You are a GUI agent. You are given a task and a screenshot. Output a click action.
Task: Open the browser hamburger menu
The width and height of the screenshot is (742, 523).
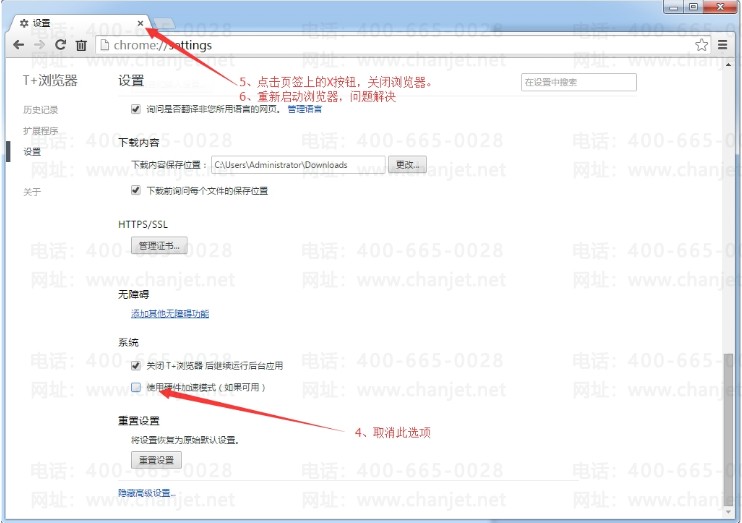tap(723, 45)
